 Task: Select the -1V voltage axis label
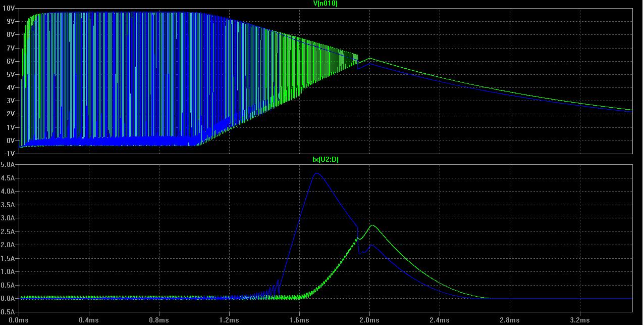point(10,154)
